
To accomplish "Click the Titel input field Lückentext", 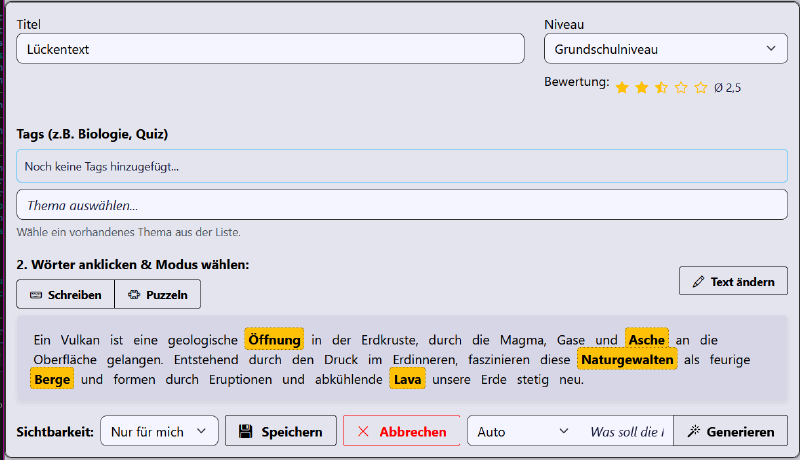I will 270,49.
